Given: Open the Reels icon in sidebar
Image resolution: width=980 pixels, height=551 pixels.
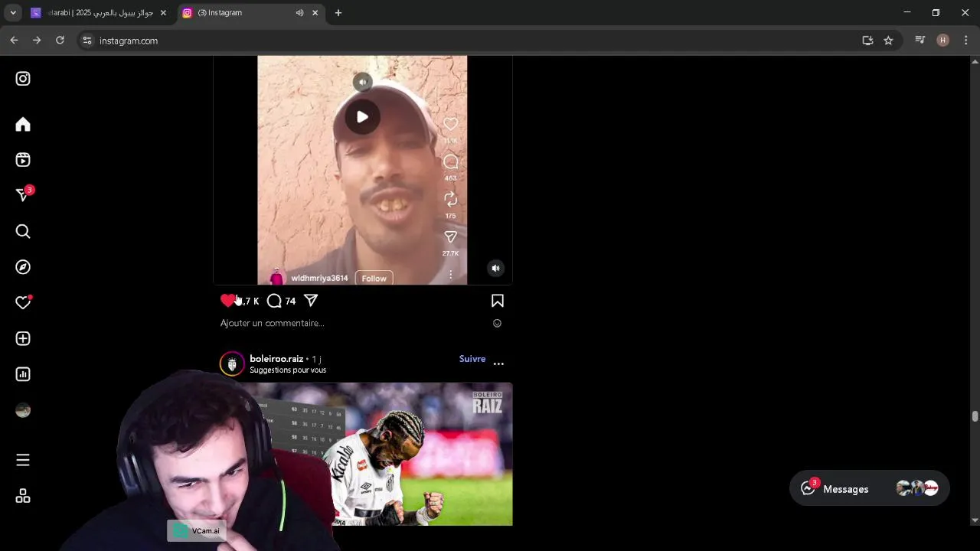Looking at the screenshot, I should click(x=23, y=160).
